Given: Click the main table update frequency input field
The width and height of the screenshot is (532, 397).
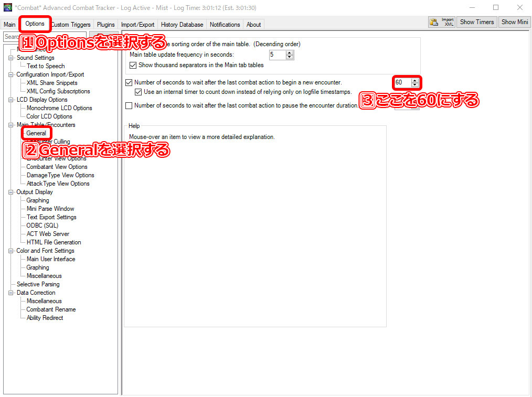Looking at the screenshot, I should [x=276, y=55].
